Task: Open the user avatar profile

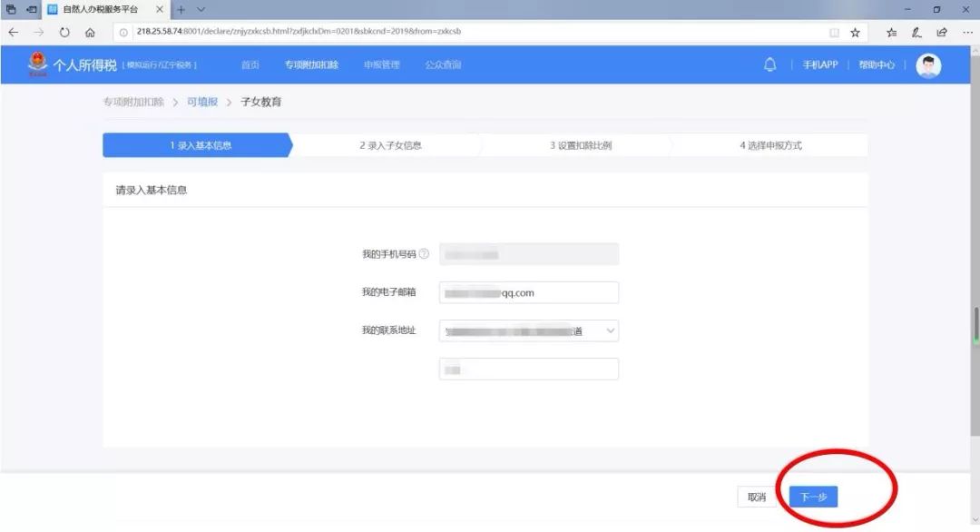Action: coord(928,65)
